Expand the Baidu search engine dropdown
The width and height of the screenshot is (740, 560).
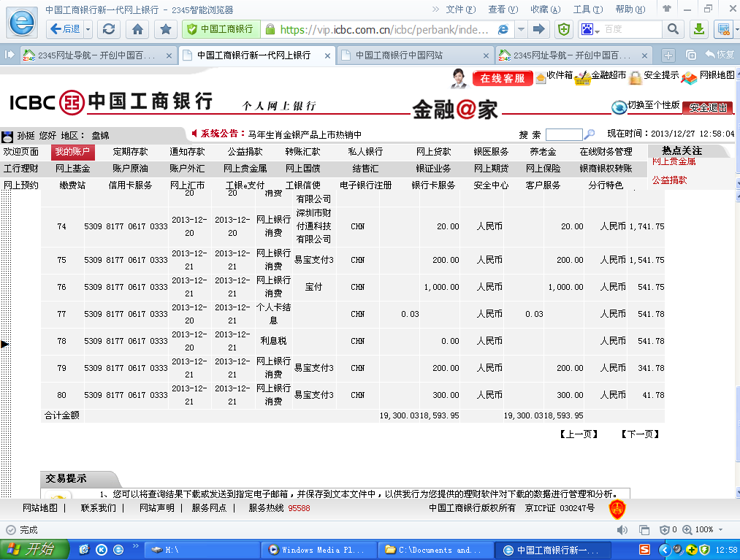point(597,30)
